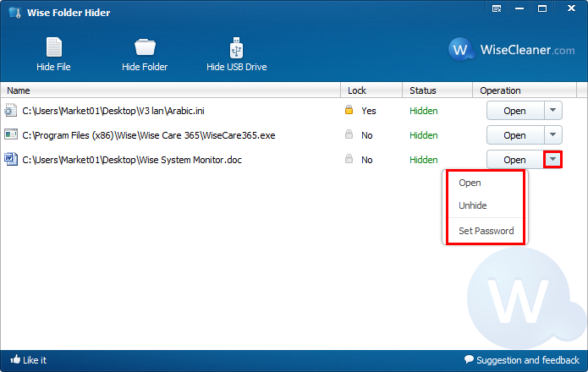Select the Wise System Monitor.doc path row
This screenshot has width=588, height=372.
coord(132,160)
